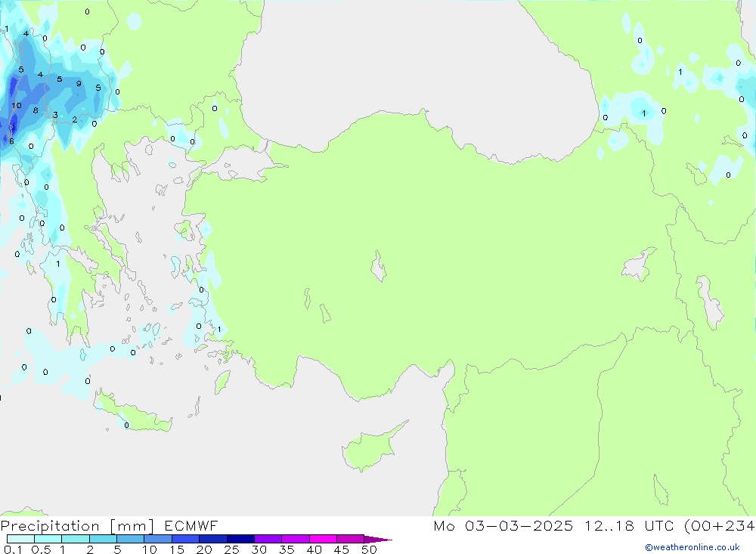Click the "ECMWF" model label
The width and height of the screenshot is (756, 554).
click(x=191, y=525)
